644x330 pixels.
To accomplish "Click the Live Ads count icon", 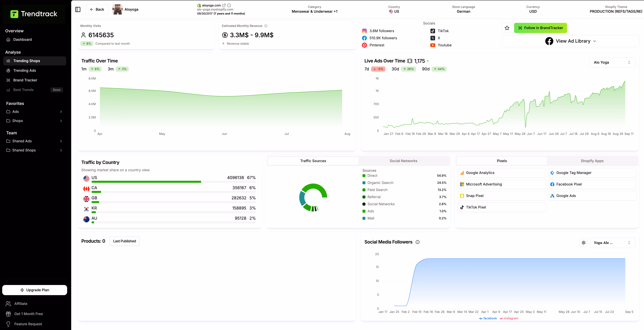I will [410, 61].
